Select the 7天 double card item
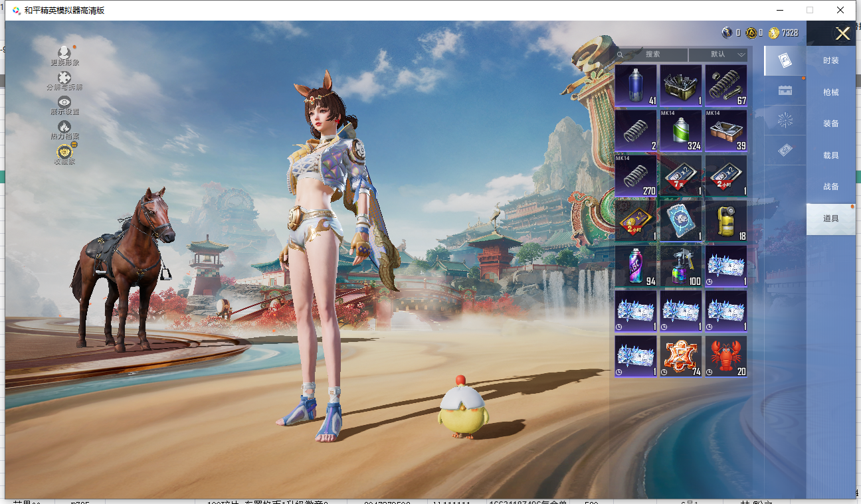 (x=681, y=175)
